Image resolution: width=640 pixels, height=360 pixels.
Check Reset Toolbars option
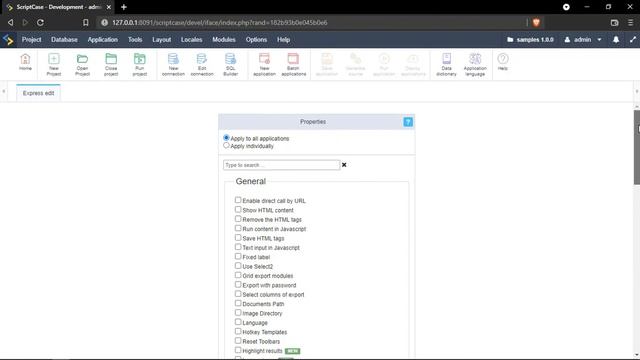pos(238,341)
